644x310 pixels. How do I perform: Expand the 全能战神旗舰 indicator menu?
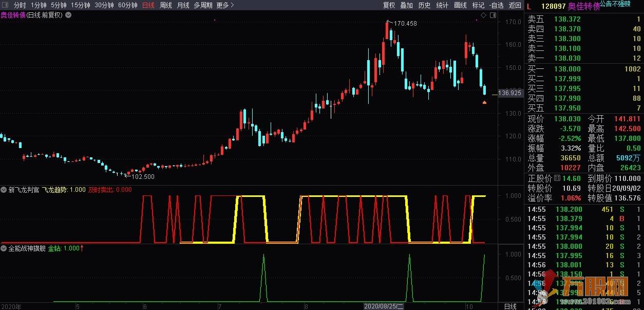tap(4, 248)
